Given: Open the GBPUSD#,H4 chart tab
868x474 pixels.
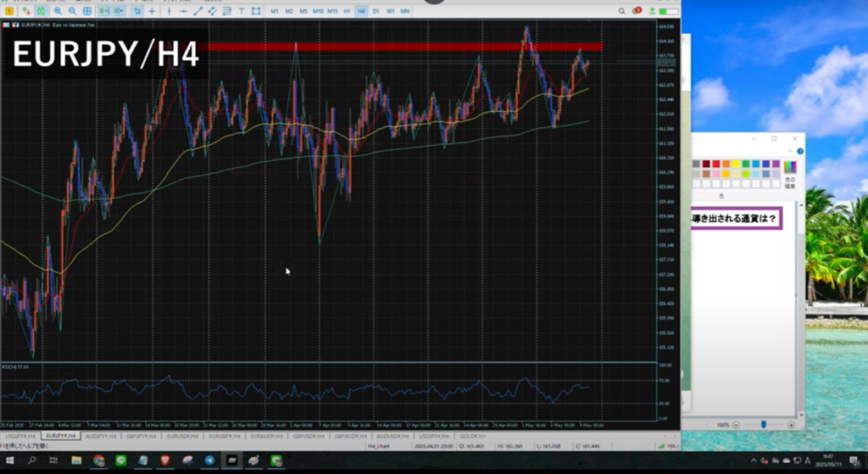Looking at the screenshot, I should [309, 437].
